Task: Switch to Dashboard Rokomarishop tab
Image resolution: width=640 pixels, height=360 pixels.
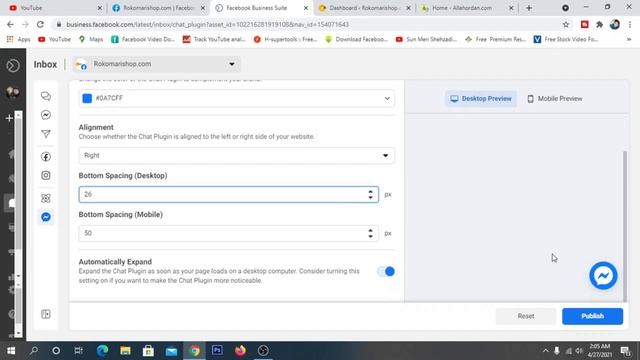Action: click(364, 8)
